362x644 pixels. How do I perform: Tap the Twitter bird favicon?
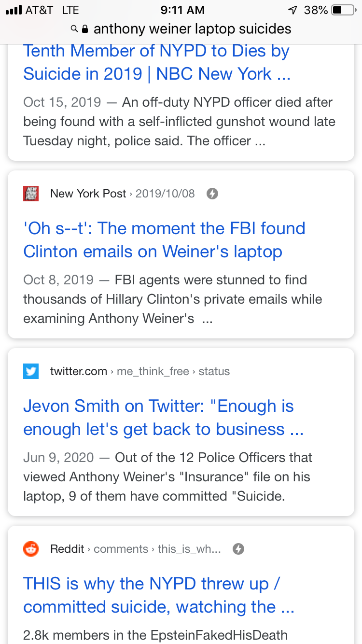click(x=31, y=371)
